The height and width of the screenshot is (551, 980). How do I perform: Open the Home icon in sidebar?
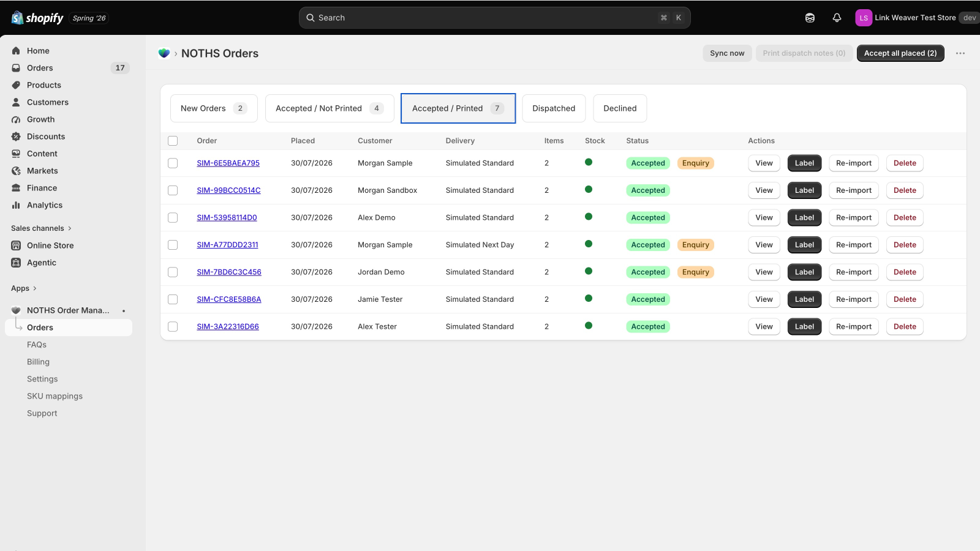(16, 51)
